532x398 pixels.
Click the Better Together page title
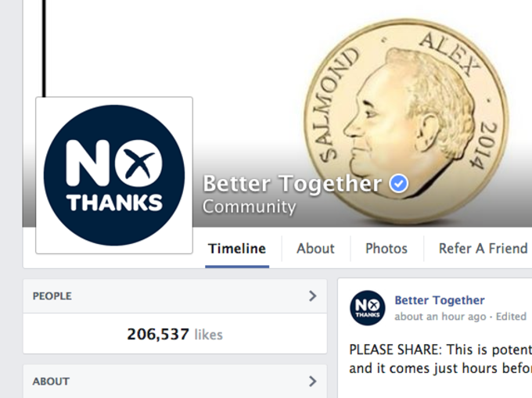click(x=292, y=184)
